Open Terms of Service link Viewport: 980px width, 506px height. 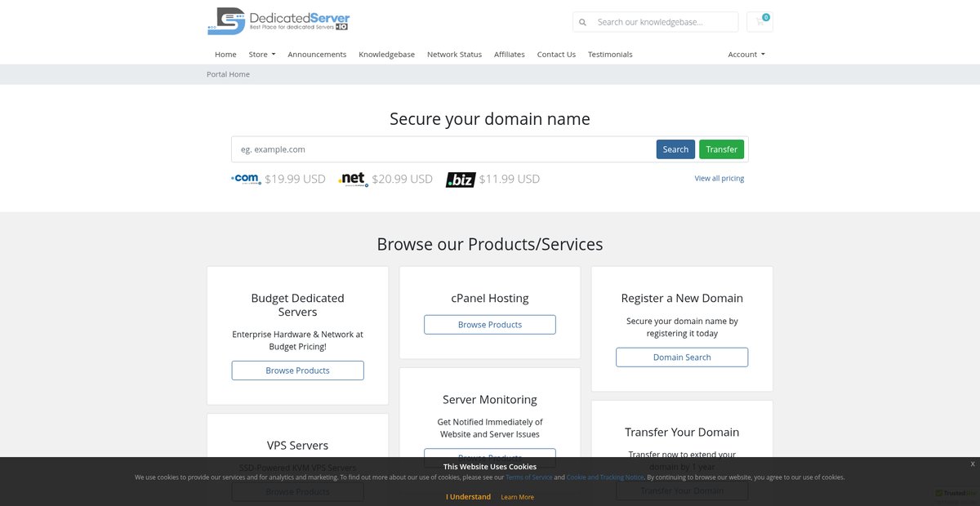[529, 477]
